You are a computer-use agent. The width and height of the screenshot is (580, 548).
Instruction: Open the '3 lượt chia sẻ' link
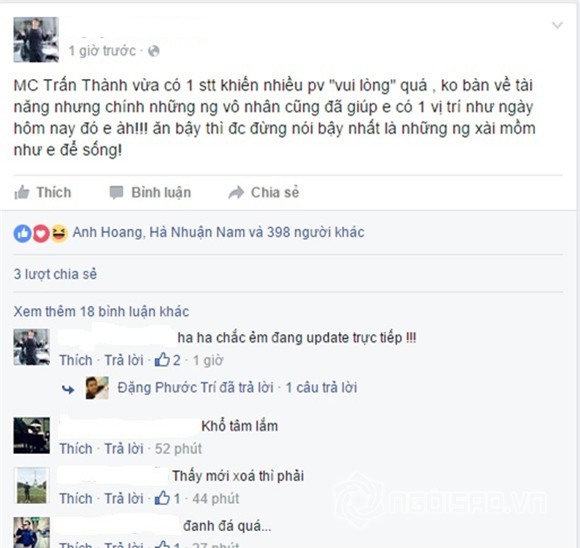pos(55,274)
